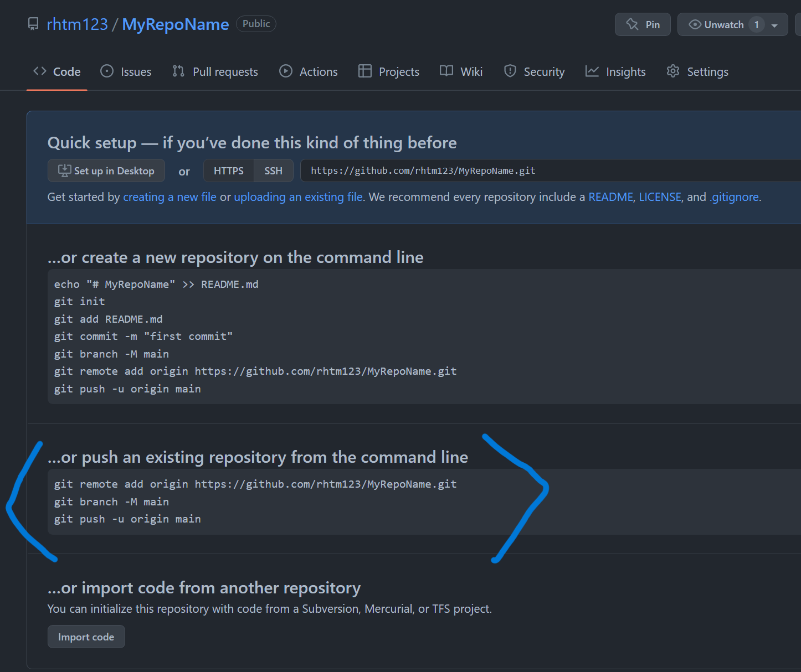Click the desktop download icon in Set up in Desktop
801x672 pixels.
click(65, 170)
